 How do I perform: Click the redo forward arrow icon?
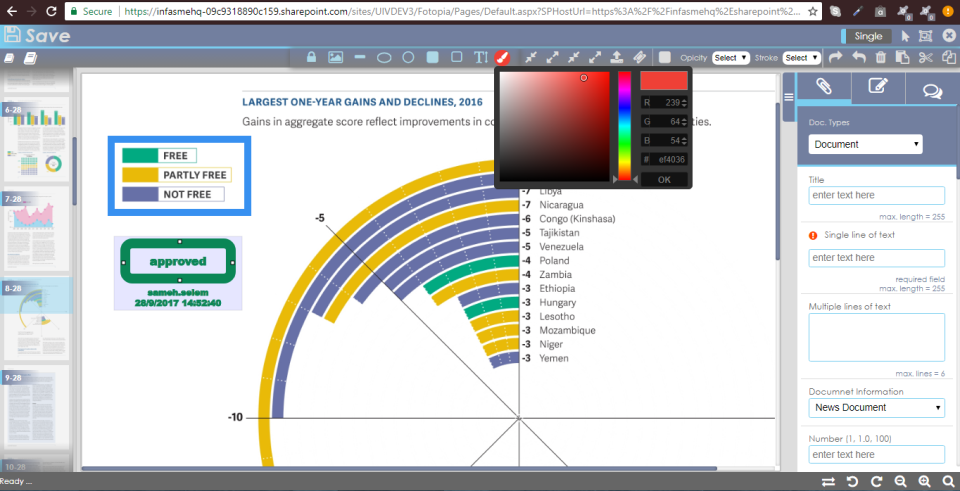835,58
